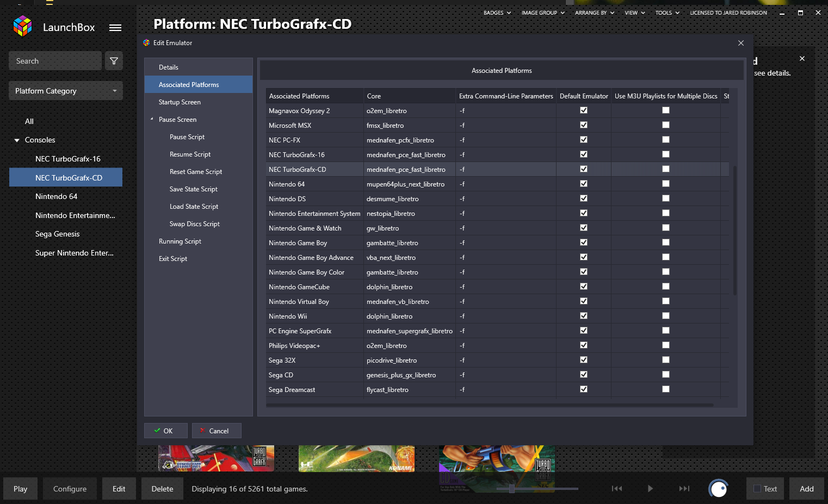Image resolution: width=828 pixels, height=504 pixels.
Task: Click the Konami game box thumbnail
Action: (356, 458)
